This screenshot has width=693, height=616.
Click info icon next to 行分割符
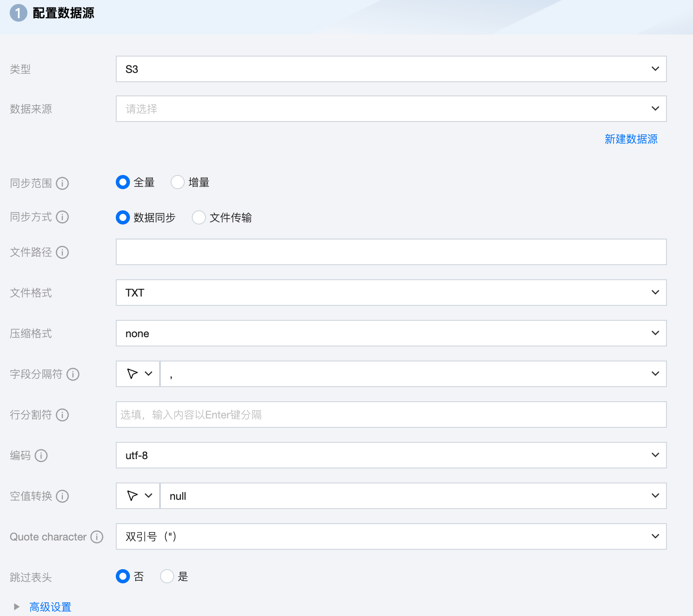(62, 415)
